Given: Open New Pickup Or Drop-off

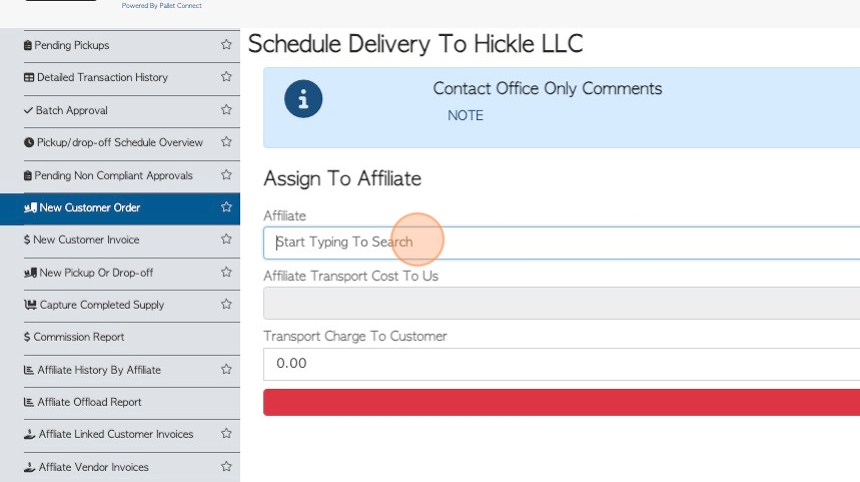Looking at the screenshot, I should pos(96,272).
